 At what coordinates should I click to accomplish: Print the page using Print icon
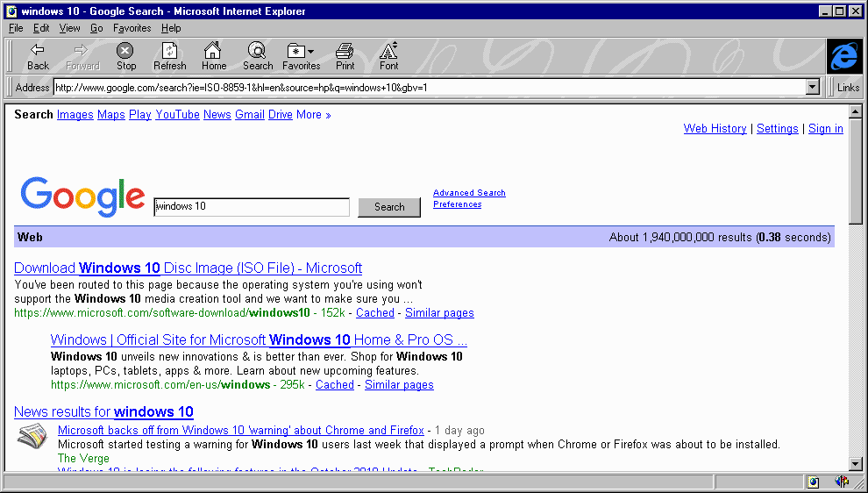345,56
